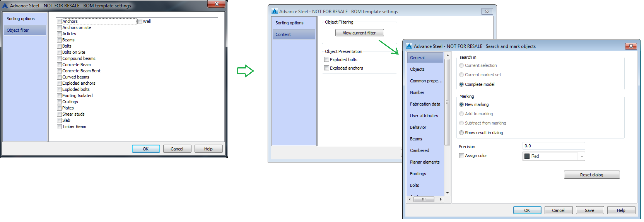Select the Object filter tab
This screenshot has height=222, width=644.
point(25,30)
